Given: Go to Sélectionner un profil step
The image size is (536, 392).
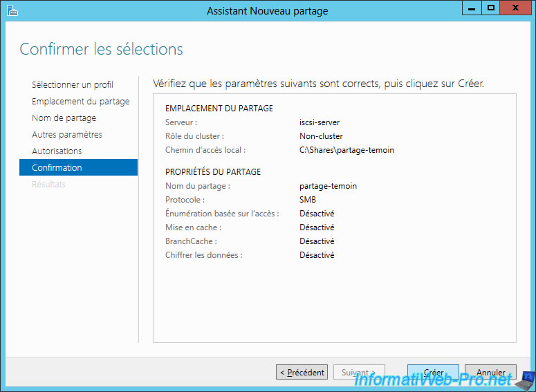Looking at the screenshot, I should (x=73, y=84).
